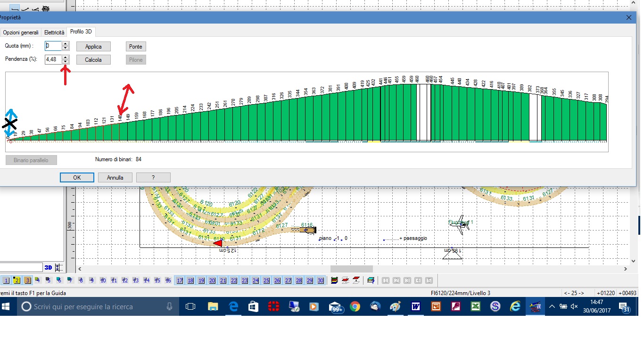Screen dimensions: 644x362
Task: Select layer 3 tan button
Action: coord(28,280)
